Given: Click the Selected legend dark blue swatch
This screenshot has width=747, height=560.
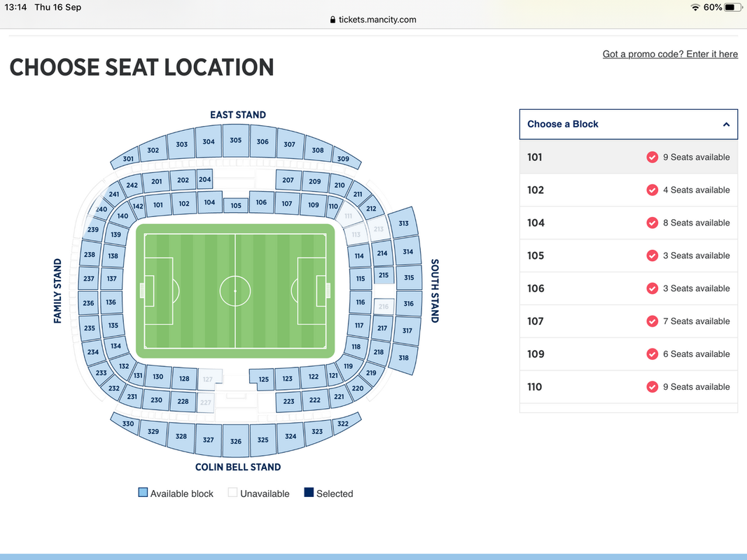Looking at the screenshot, I should click(x=309, y=492).
